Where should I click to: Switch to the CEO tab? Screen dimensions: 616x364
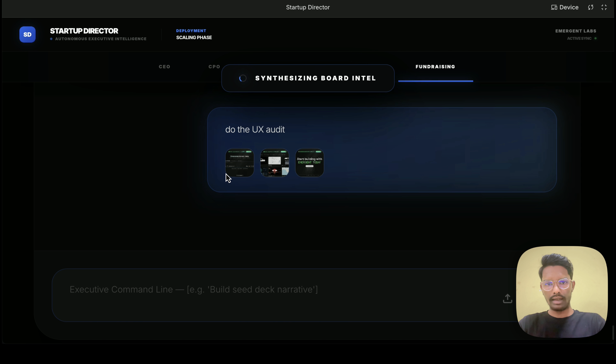coord(164,67)
